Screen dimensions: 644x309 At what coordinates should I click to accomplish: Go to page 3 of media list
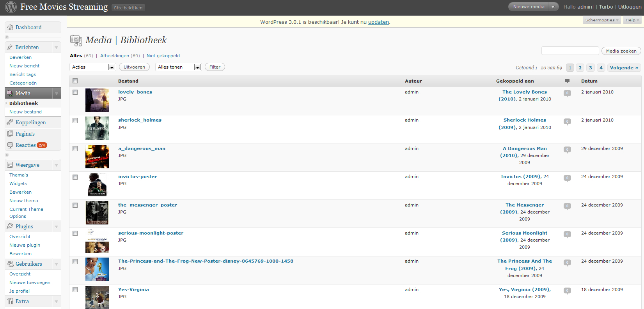click(591, 68)
